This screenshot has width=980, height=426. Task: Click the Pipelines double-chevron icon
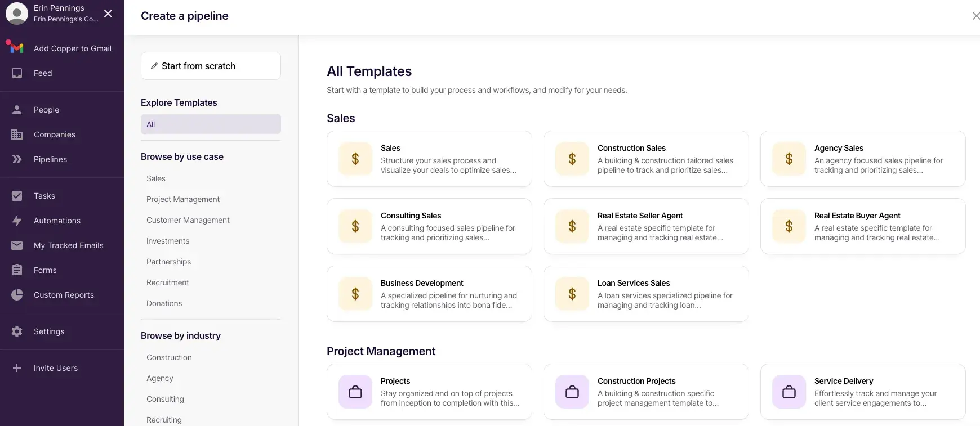tap(17, 159)
